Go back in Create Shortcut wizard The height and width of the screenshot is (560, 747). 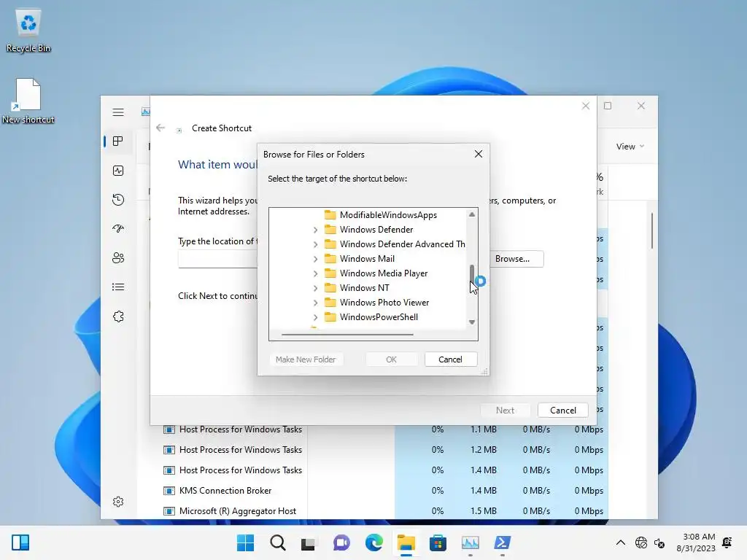(160, 128)
